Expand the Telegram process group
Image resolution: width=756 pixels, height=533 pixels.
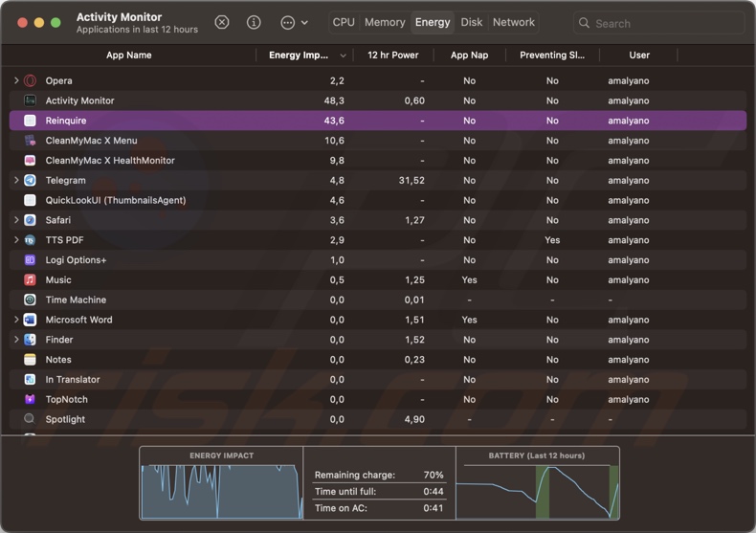pos(16,180)
